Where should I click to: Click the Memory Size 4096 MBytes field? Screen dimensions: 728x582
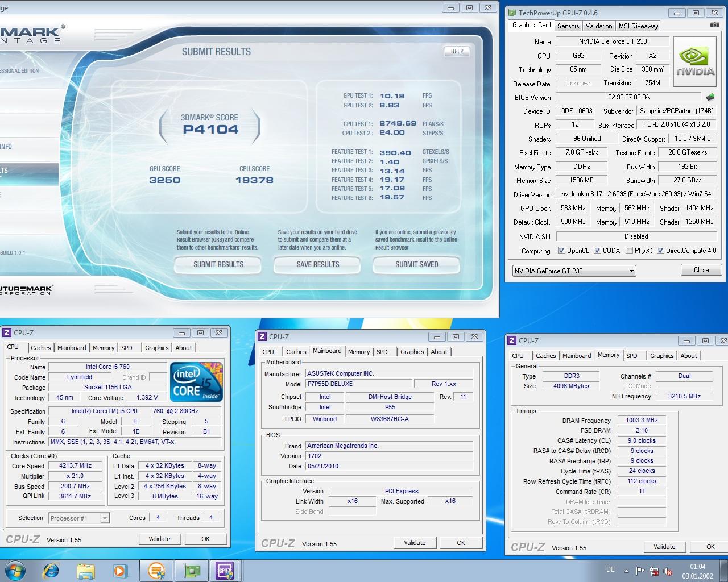point(571,386)
